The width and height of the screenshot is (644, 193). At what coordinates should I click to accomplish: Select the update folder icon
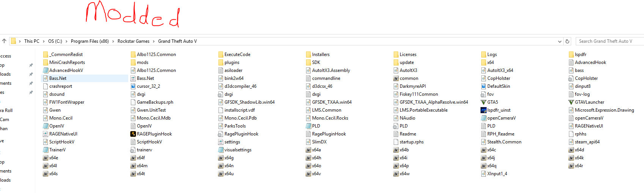point(396,62)
